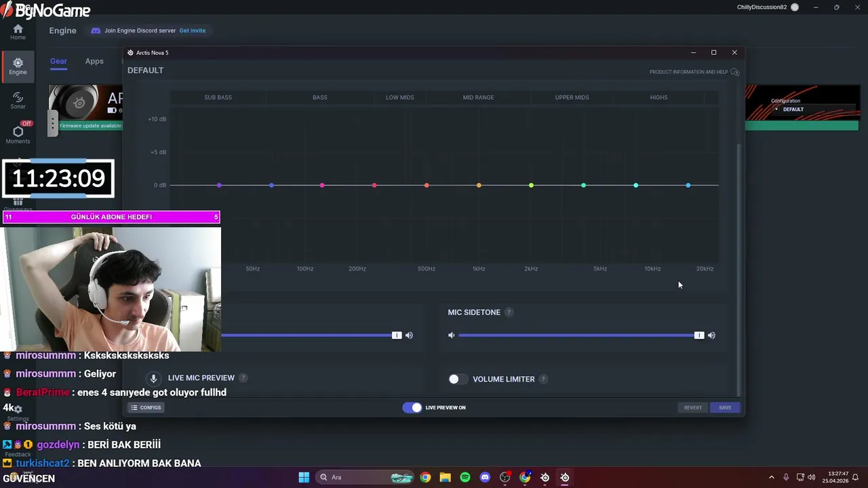Turn off the Live Preview toggle

[x=412, y=407]
